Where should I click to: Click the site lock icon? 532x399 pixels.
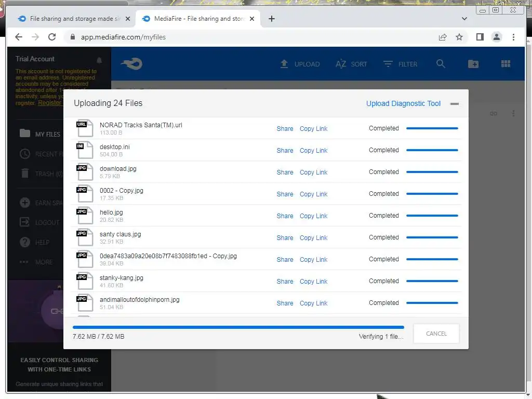click(72, 37)
